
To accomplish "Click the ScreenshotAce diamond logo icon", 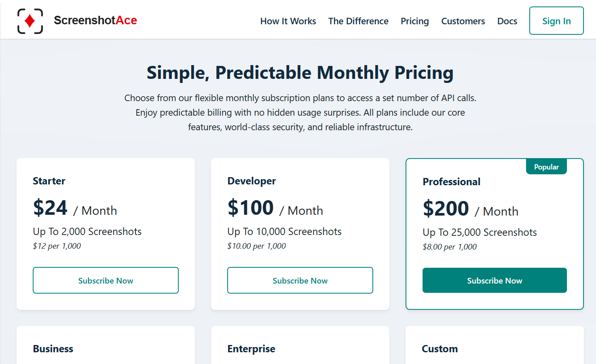I will click(30, 21).
